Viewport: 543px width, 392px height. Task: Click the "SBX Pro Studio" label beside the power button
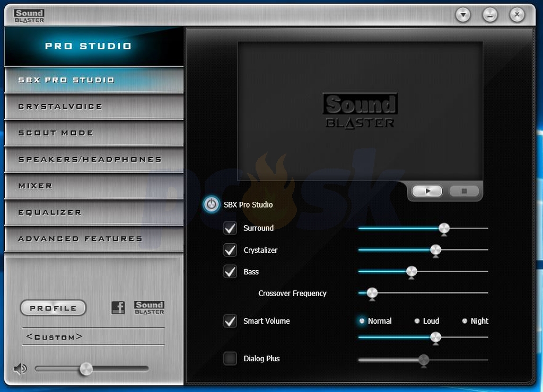coord(248,204)
